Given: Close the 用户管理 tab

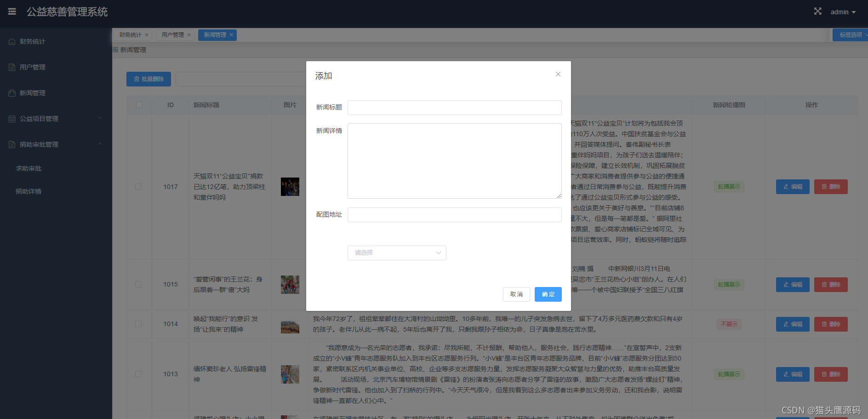Looking at the screenshot, I should click(x=189, y=35).
